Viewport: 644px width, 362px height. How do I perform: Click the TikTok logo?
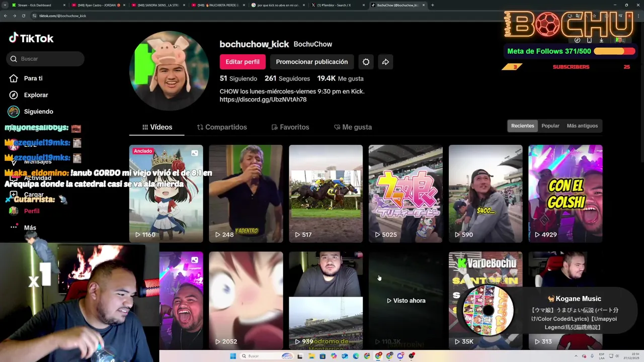(31, 38)
